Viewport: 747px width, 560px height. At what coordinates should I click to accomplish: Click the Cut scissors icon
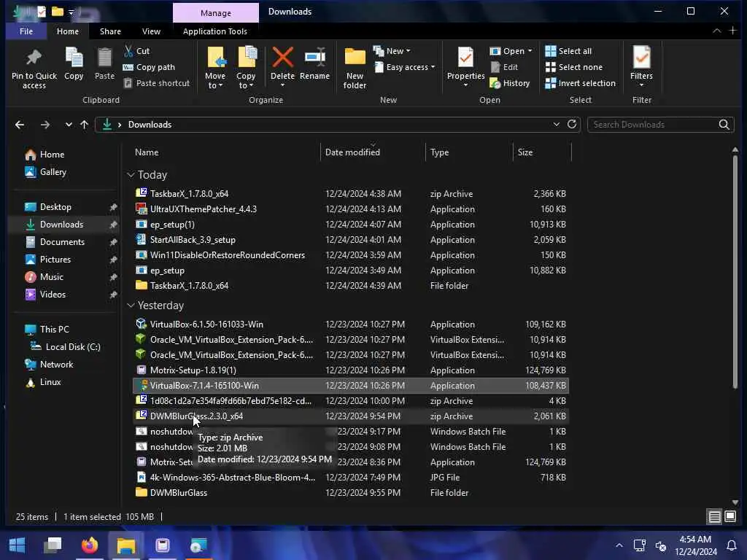tap(128, 51)
